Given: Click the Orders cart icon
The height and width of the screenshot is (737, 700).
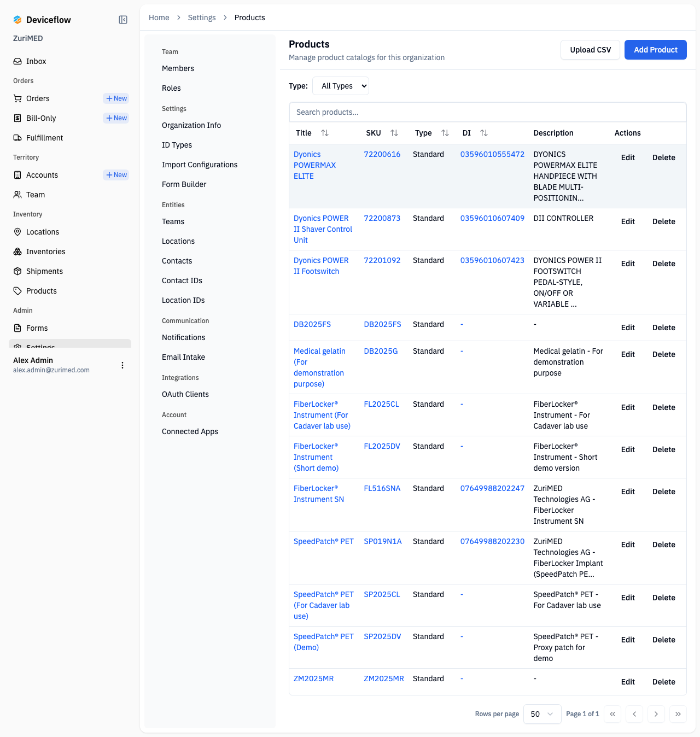Looking at the screenshot, I should (17, 98).
